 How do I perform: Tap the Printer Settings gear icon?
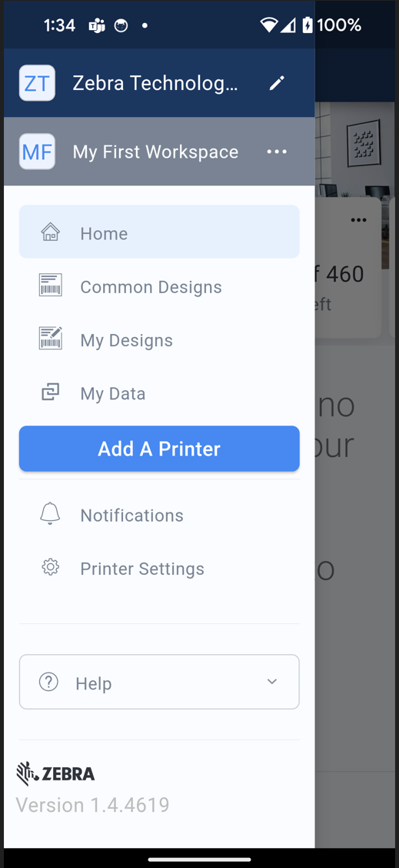click(51, 567)
